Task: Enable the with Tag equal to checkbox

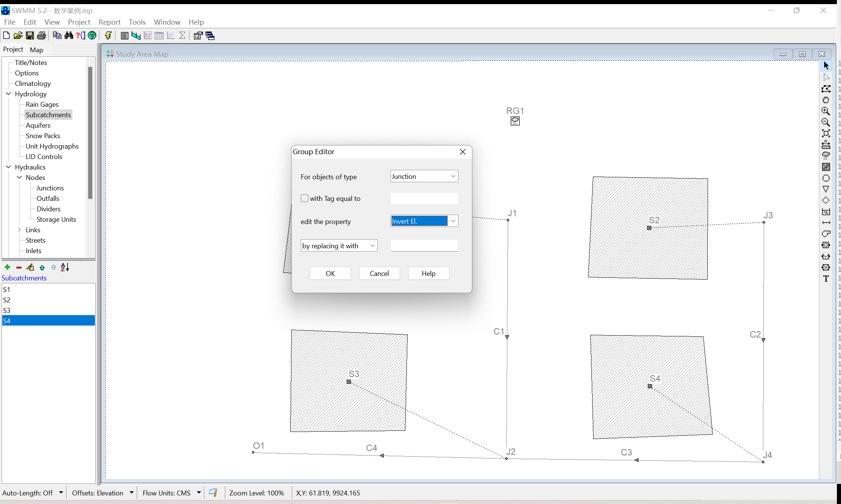Action: click(304, 198)
